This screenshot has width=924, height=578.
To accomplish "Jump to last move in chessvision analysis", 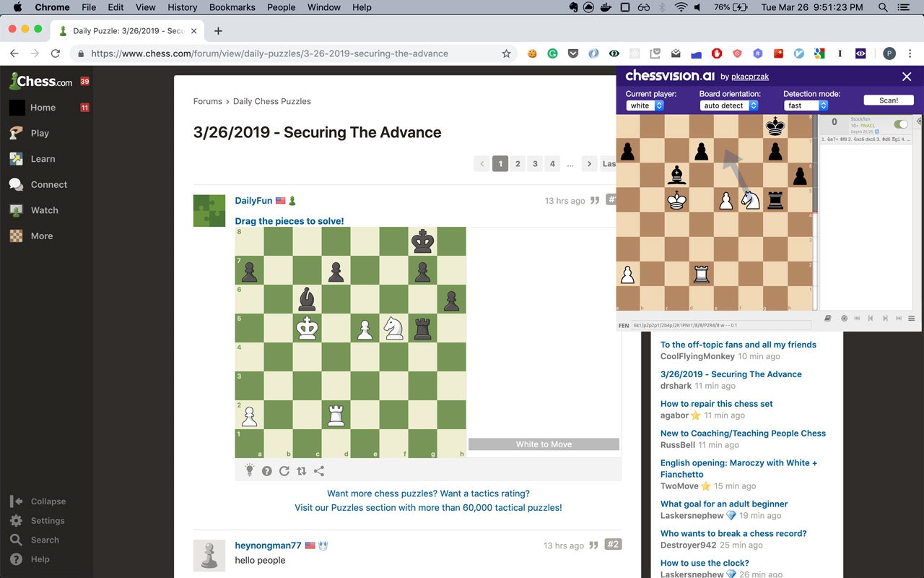I will 899,318.
